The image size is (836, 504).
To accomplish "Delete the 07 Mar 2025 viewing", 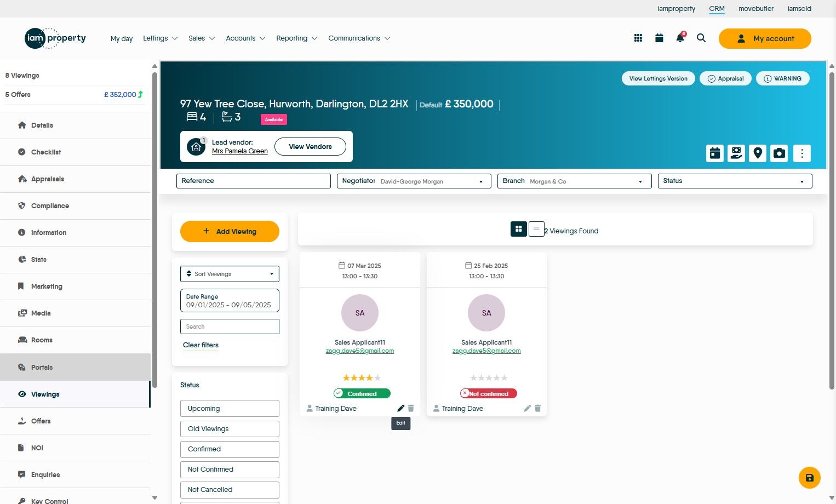I will pyautogui.click(x=411, y=408).
